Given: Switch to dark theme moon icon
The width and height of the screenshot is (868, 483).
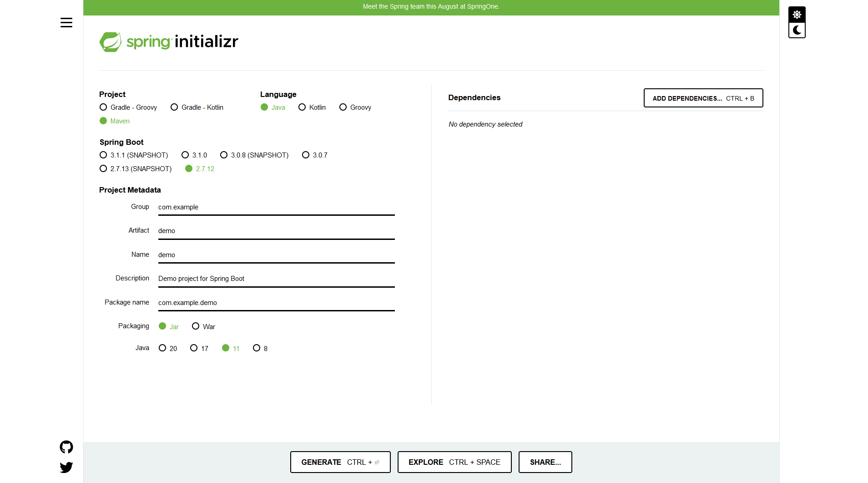Looking at the screenshot, I should click(x=797, y=30).
